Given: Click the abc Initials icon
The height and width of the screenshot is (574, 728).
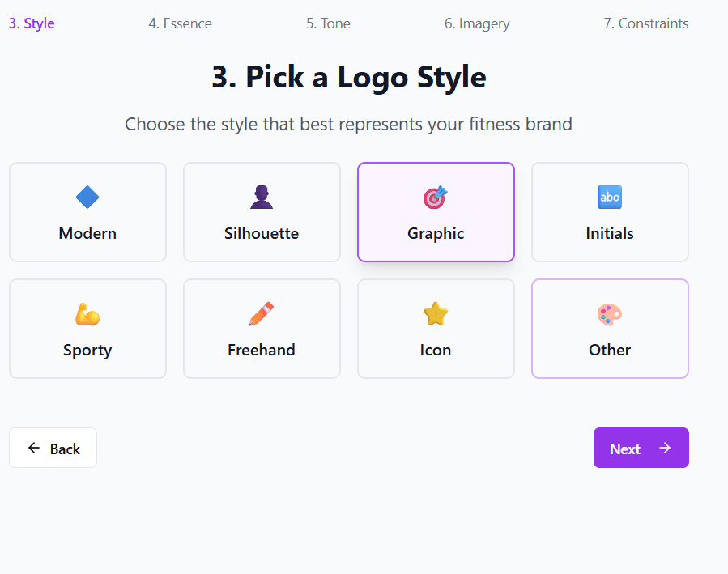Looking at the screenshot, I should (x=610, y=197).
